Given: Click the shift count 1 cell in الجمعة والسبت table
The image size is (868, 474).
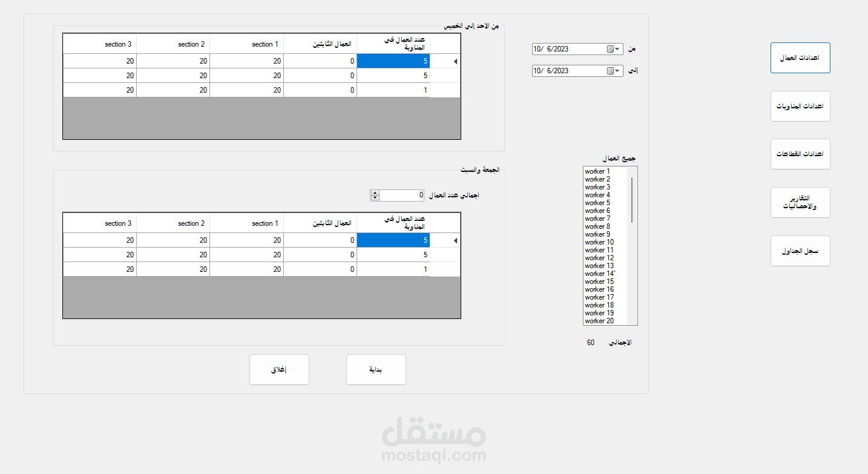Looking at the screenshot, I should (393, 269).
